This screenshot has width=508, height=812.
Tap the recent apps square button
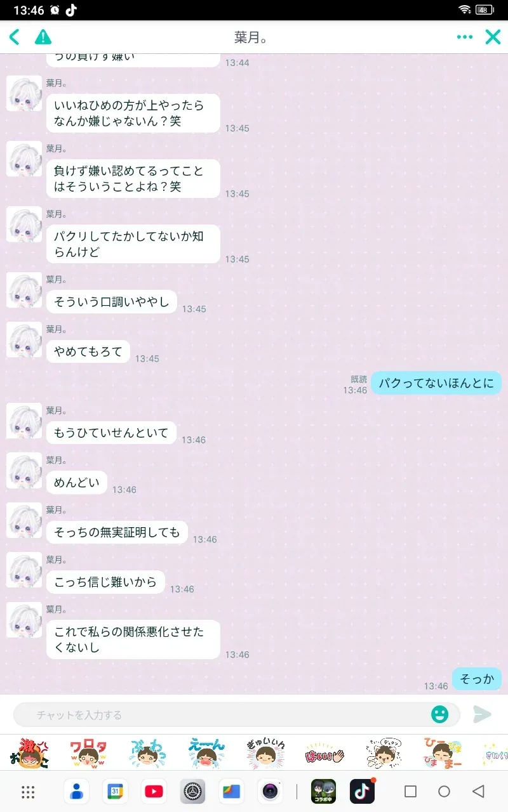point(410,791)
